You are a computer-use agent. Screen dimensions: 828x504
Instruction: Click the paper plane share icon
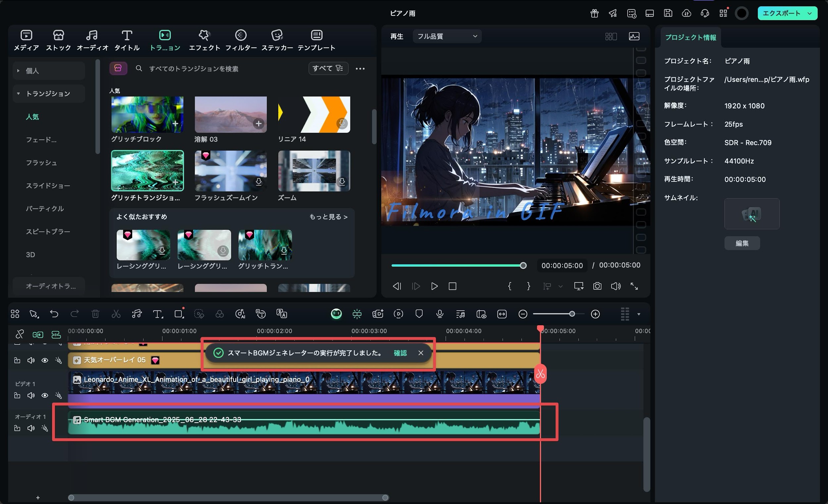click(613, 14)
